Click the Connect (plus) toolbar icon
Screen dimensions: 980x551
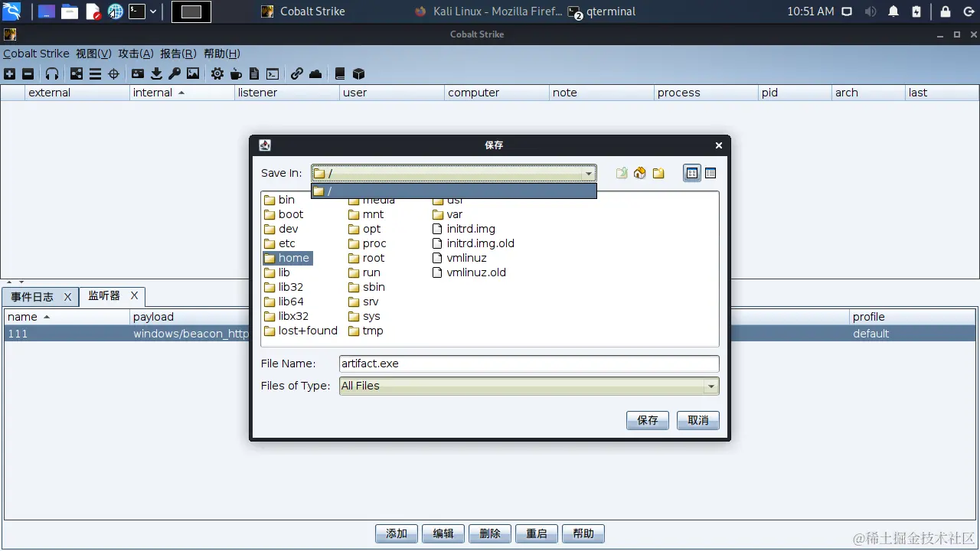9,74
